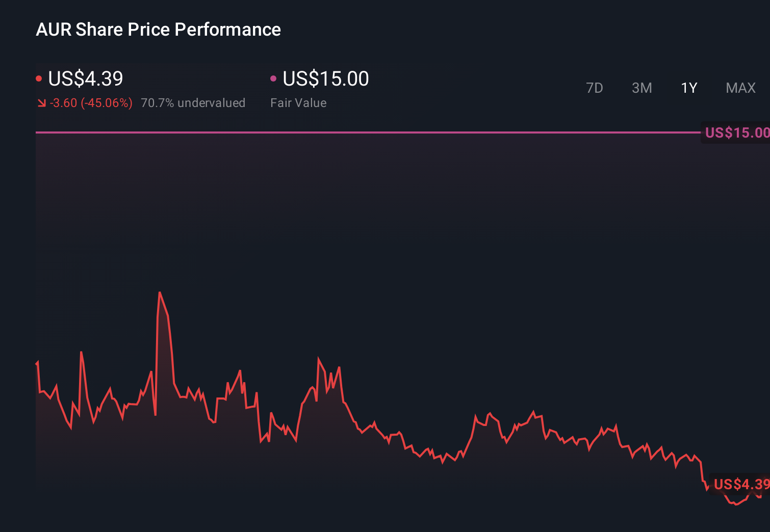Click the red downward arrow beside -3.60
The image size is (770, 532).
pos(41,102)
